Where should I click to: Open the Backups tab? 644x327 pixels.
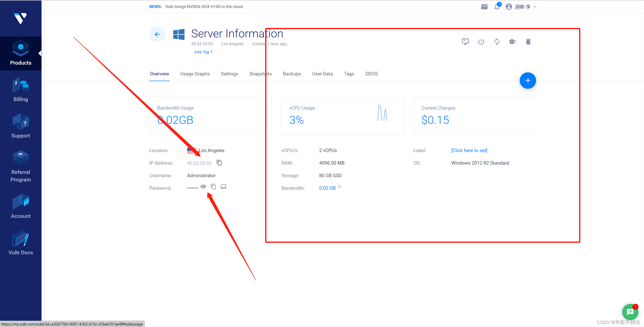coord(292,74)
